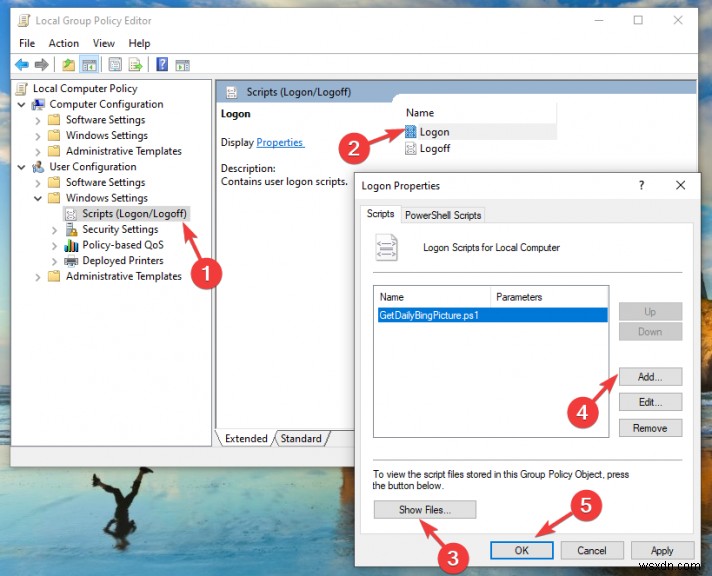Viewport: 712px width, 576px height.
Task: Click the Security Settings shield icon
Action: click(x=71, y=229)
